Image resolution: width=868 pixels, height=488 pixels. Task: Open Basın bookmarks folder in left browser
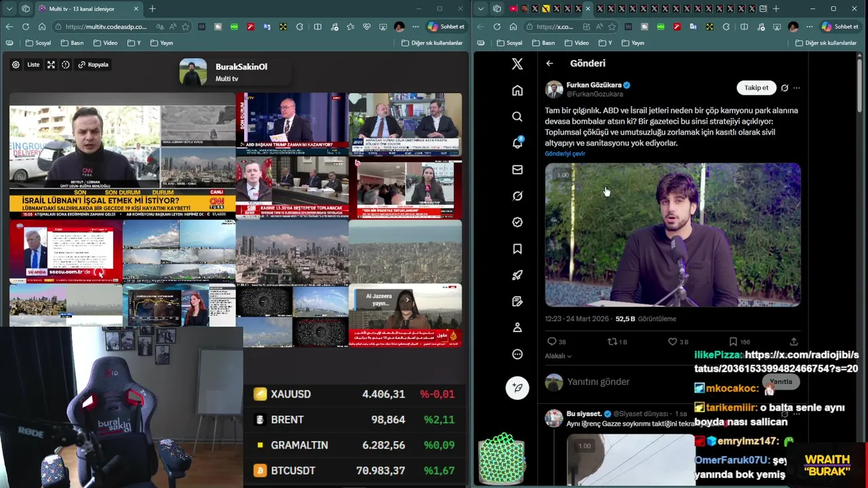pyautogui.click(x=72, y=43)
